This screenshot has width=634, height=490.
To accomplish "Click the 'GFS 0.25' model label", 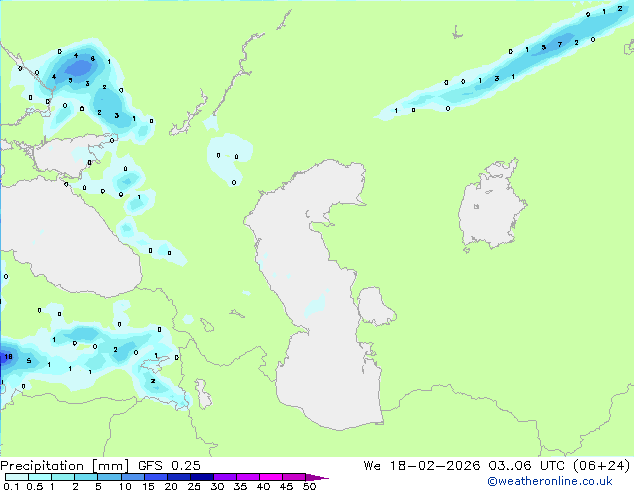I will (169, 466).
